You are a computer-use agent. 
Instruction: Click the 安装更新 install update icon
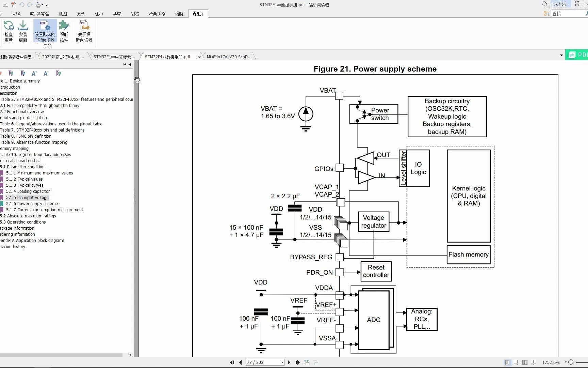pos(23,31)
